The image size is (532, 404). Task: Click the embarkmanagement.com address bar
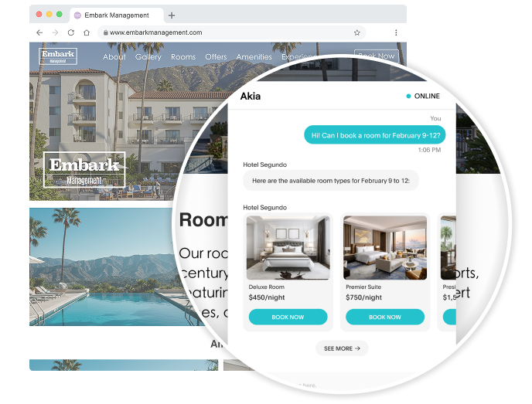click(x=232, y=32)
